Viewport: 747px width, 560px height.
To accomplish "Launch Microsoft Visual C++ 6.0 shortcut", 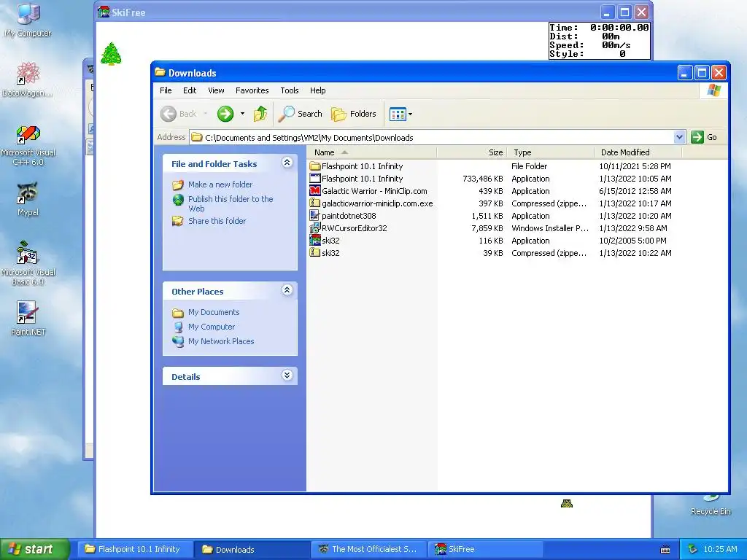I will (28, 145).
